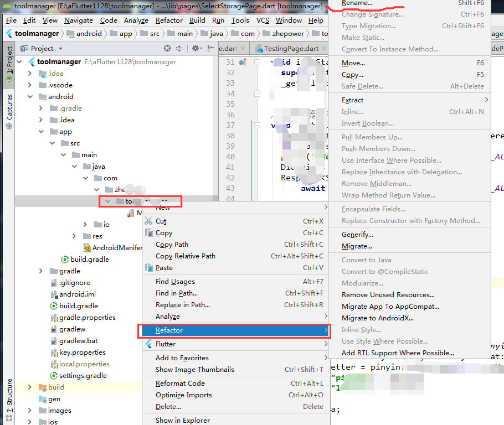Click the collapse all icon in Project panel

(179, 49)
